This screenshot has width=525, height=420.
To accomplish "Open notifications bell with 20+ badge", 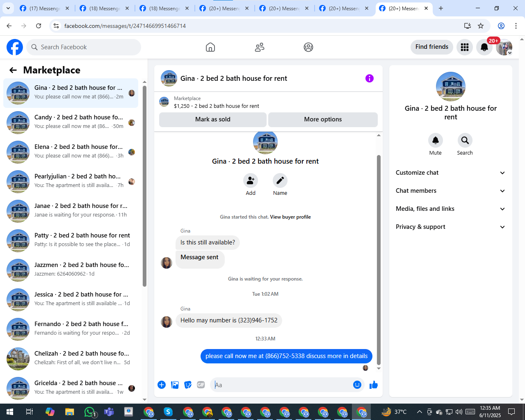I will pyautogui.click(x=484, y=47).
